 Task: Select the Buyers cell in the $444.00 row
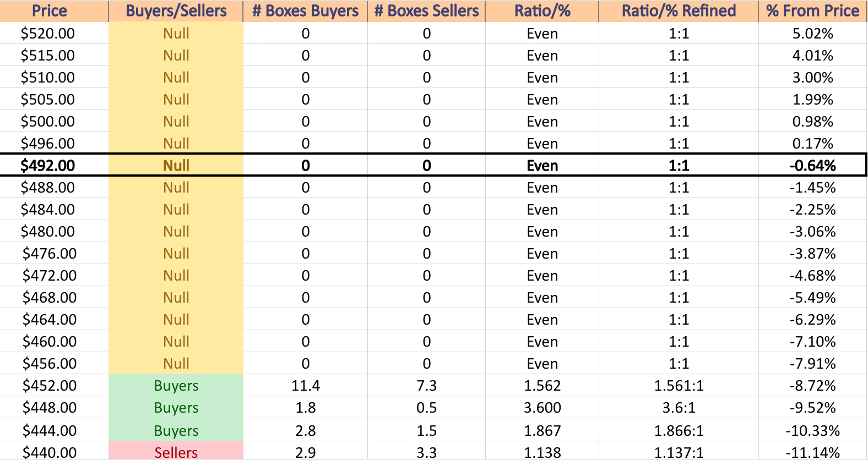pyautogui.click(x=176, y=431)
